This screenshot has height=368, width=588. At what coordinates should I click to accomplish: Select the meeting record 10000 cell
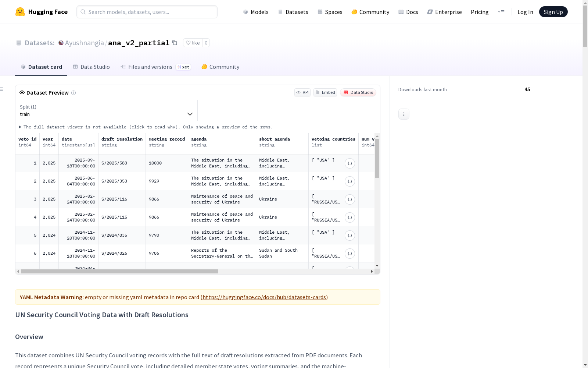[x=167, y=163]
